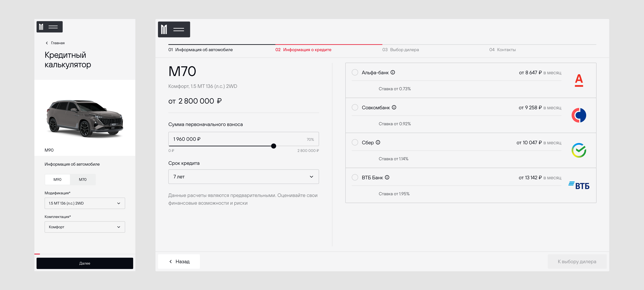
Task: Click the M70 model heading
Action: click(x=182, y=71)
